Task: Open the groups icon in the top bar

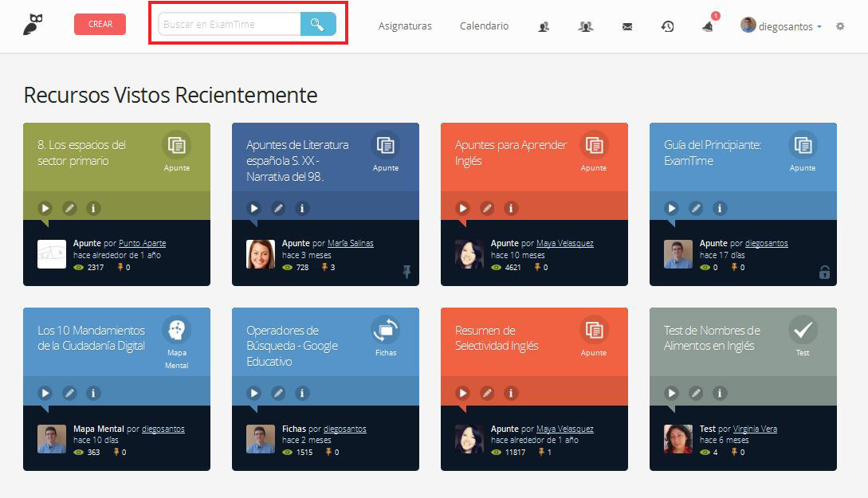Action: click(585, 26)
